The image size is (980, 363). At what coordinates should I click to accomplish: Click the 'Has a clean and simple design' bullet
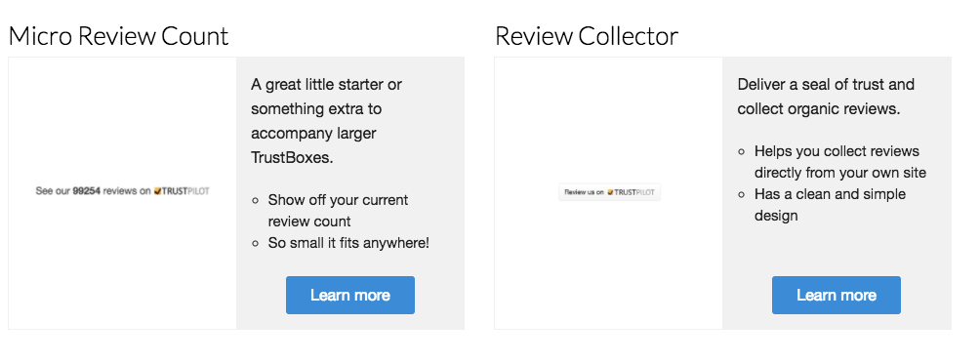pyautogui.click(x=830, y=205)
